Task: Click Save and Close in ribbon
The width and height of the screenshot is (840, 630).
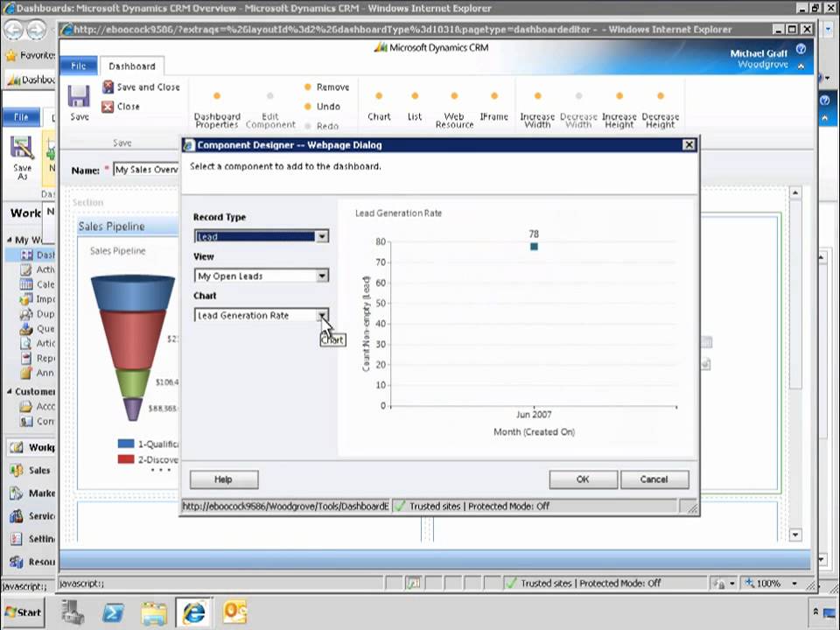Action: pos(142,87)
